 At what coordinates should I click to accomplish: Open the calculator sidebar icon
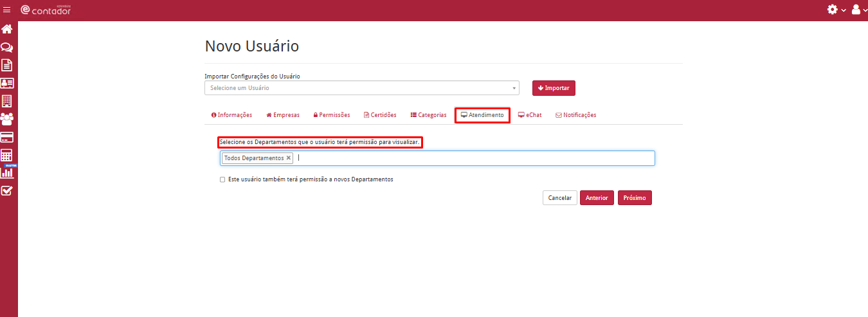7,155
